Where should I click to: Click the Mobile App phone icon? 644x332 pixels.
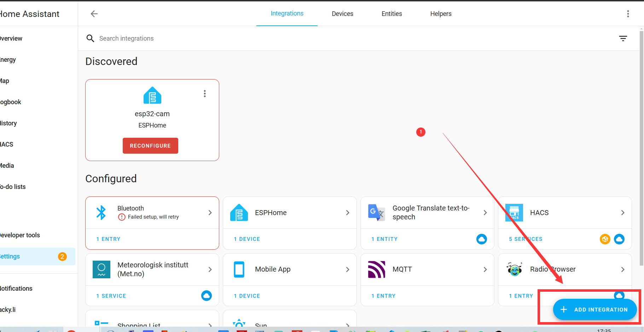pyautogui.click(x=239, y=269)
